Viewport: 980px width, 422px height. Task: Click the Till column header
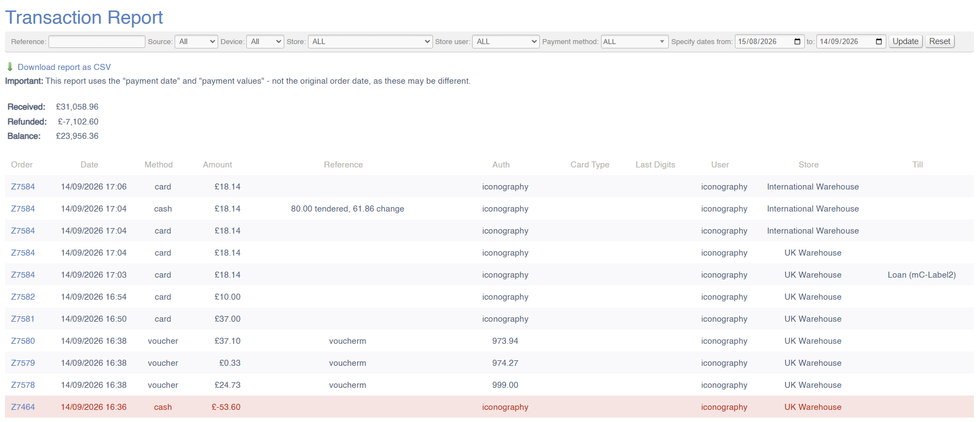tap(918, 164)
